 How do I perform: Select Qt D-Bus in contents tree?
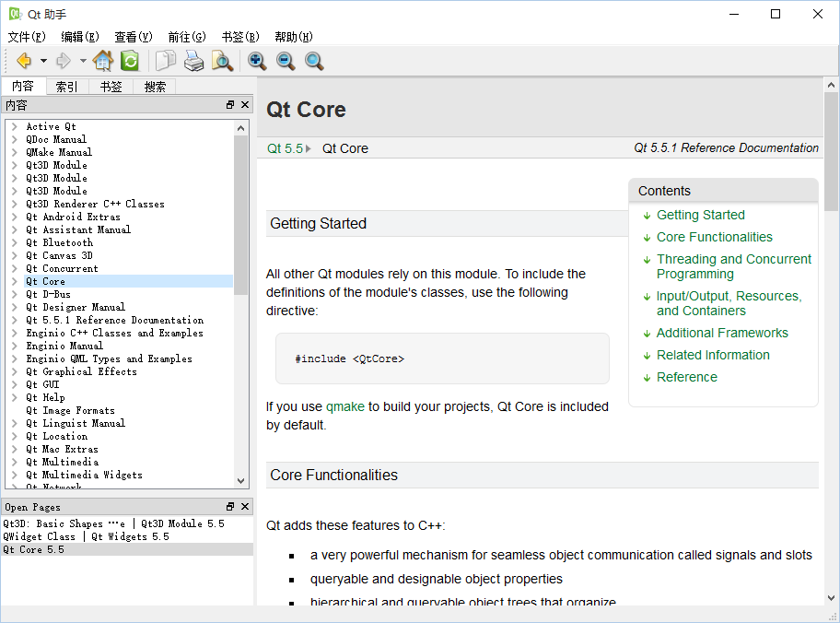click(48, 294)
